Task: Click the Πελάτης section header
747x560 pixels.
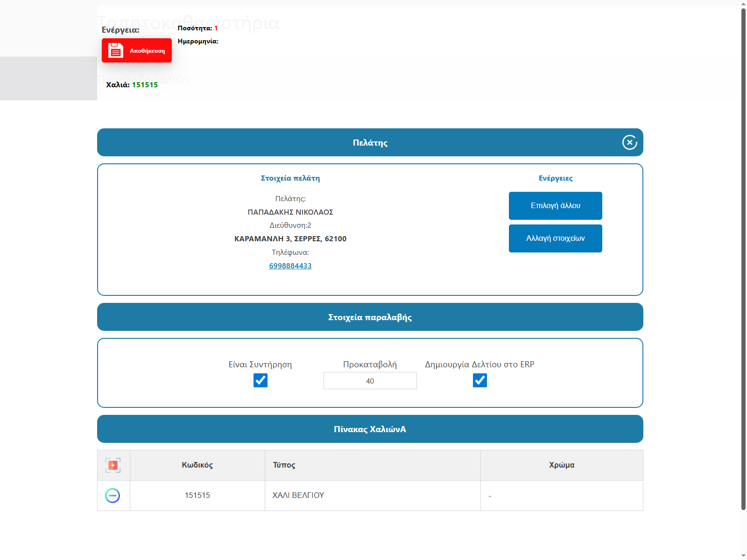Action: pos(370,142)
